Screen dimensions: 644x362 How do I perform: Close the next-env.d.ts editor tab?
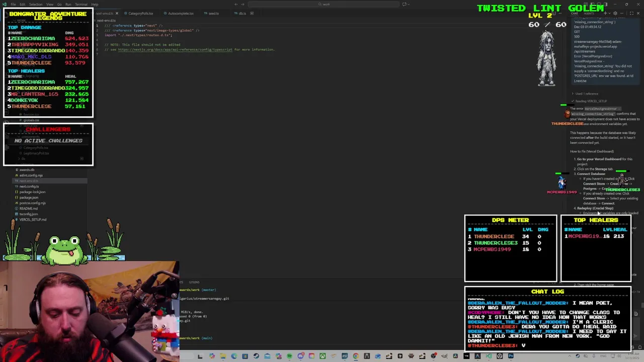click(x=117, y=14)
